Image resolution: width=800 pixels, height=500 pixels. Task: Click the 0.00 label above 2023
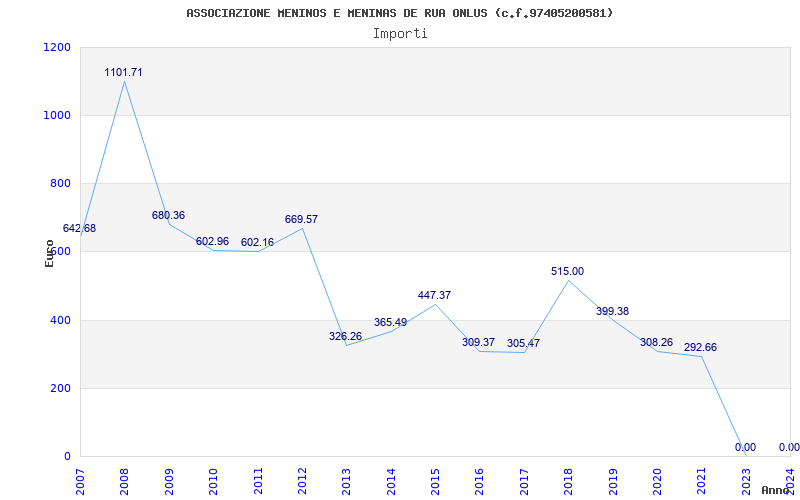coord(745,447)
